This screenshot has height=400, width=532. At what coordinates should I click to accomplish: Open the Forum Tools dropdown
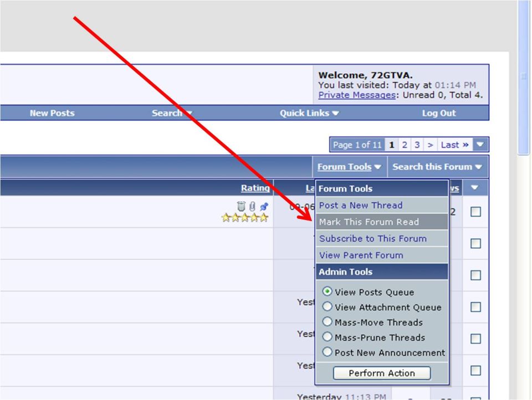pyautogui.click(x=349, y=167)
